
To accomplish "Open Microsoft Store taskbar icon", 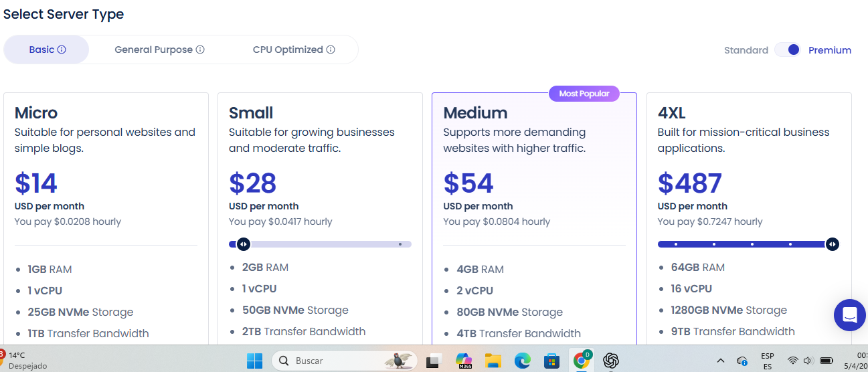I will (551, 361).
